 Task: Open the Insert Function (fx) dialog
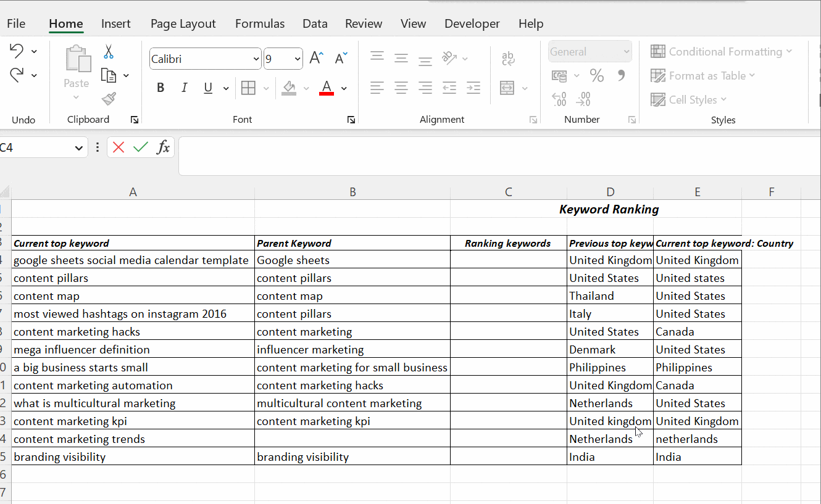[163, 147]
